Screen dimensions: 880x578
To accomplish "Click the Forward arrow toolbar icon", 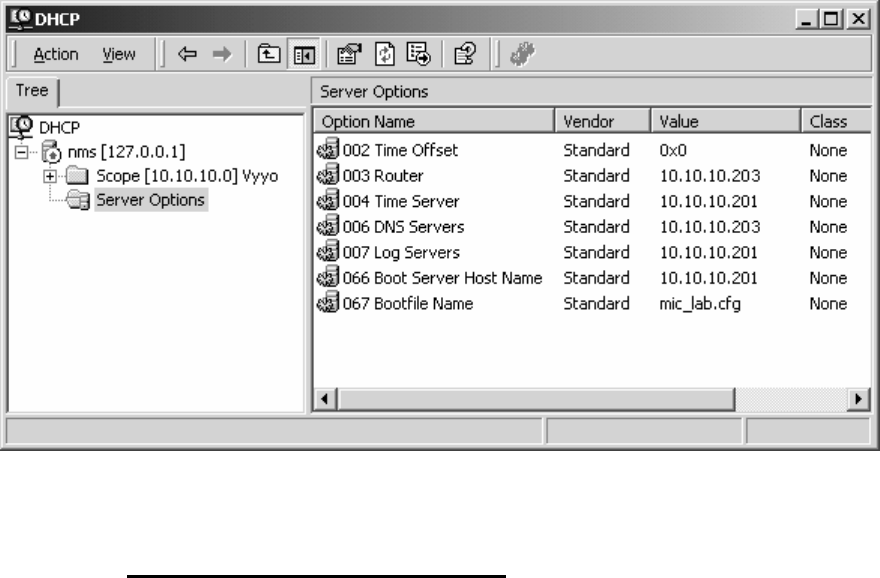I will coord(222,54).
